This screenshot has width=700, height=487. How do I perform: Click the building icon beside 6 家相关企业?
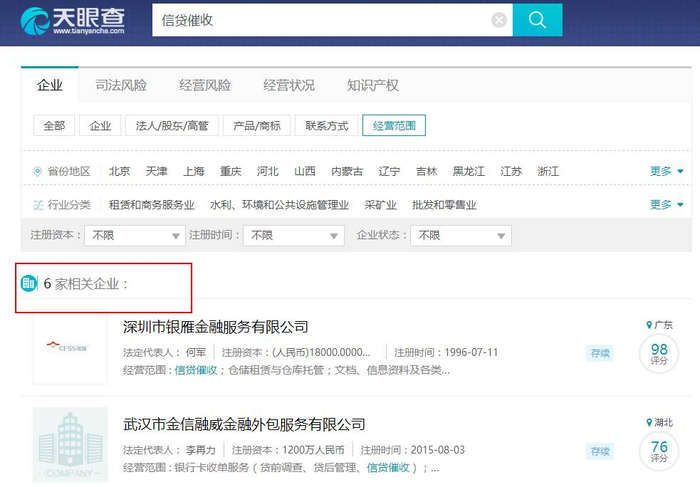coord(29,283)
